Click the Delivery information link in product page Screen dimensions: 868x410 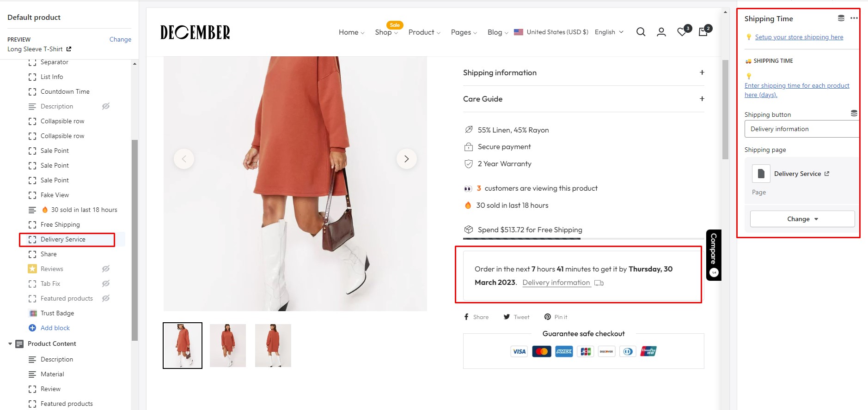[556, 283]
